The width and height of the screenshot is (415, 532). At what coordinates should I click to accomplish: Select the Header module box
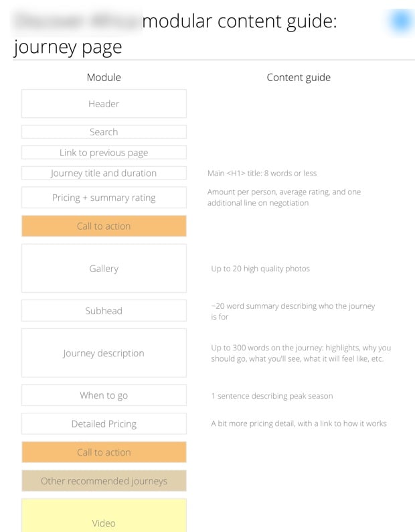pos(104,104)
